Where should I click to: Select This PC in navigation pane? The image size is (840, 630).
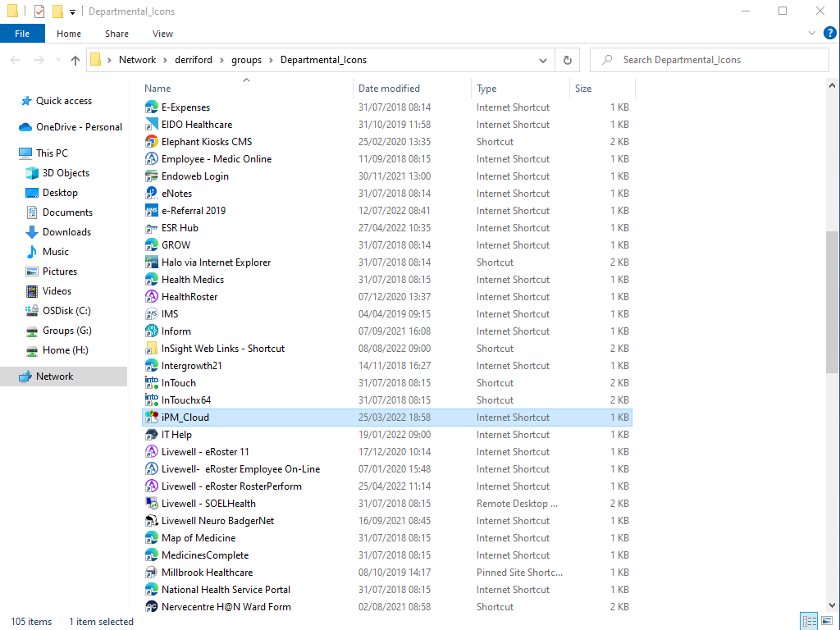52,153
